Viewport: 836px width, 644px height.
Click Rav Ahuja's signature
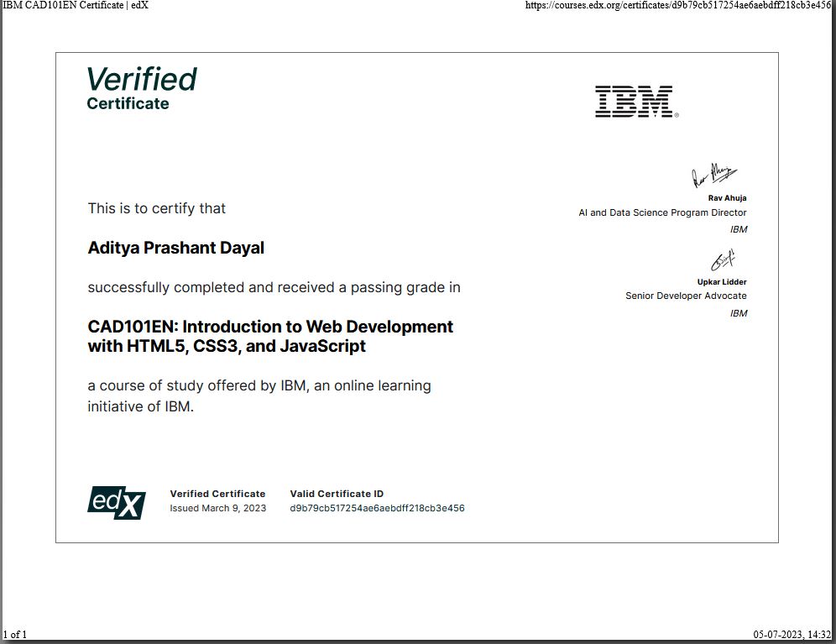point(714,175)
